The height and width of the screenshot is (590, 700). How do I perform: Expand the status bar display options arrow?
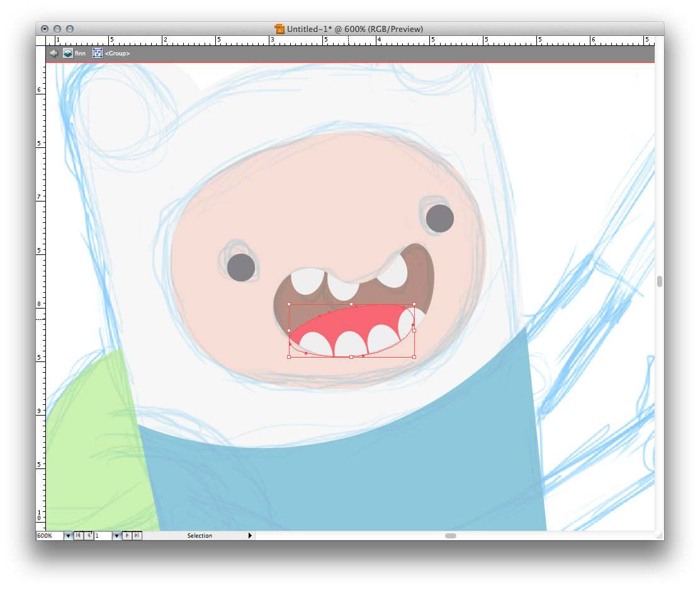(250, 536)
